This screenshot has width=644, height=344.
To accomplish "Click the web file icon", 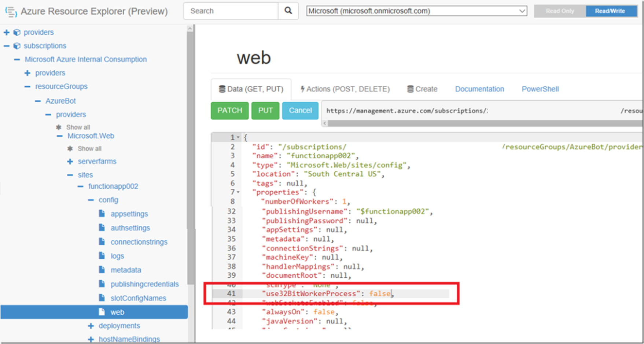I will (x=102, y=312).
